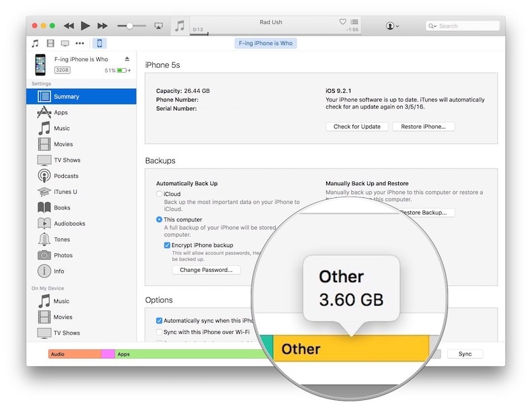The height and width of the screenshot is (404, 532).
Task: Open Apps settings in sidebar
Action: click(81, 112)
